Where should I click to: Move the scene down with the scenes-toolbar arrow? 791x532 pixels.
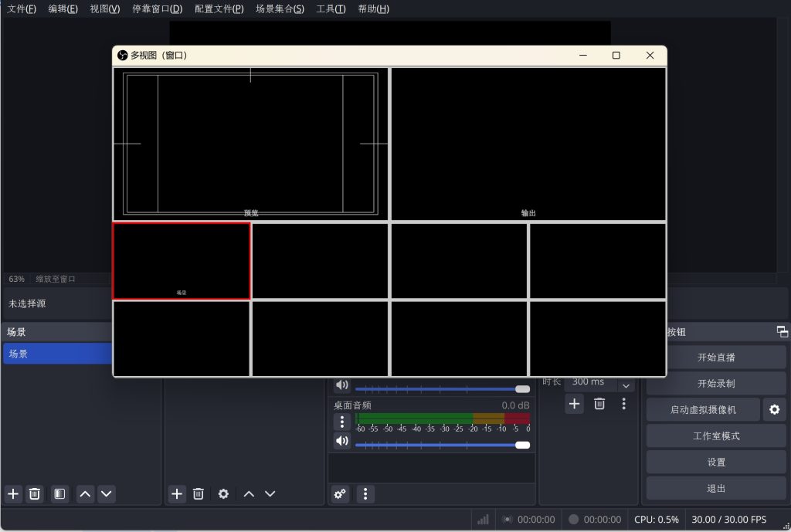107,493
